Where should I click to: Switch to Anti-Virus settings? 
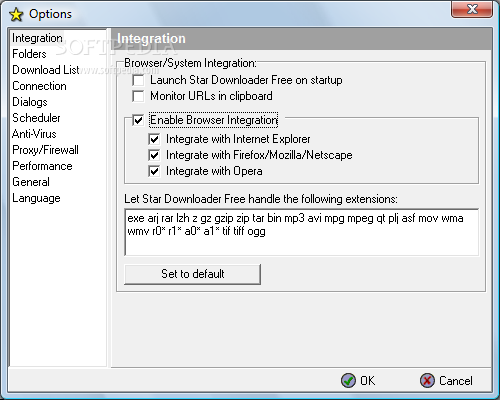coord(34,134)
